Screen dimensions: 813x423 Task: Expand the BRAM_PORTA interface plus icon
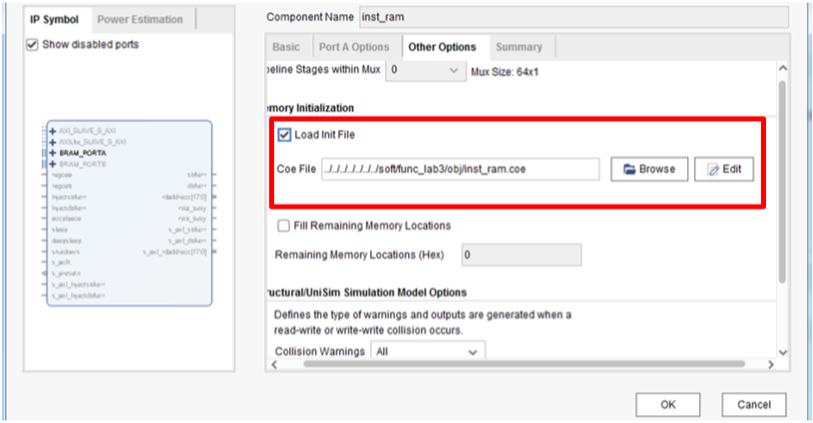point(51,153)
